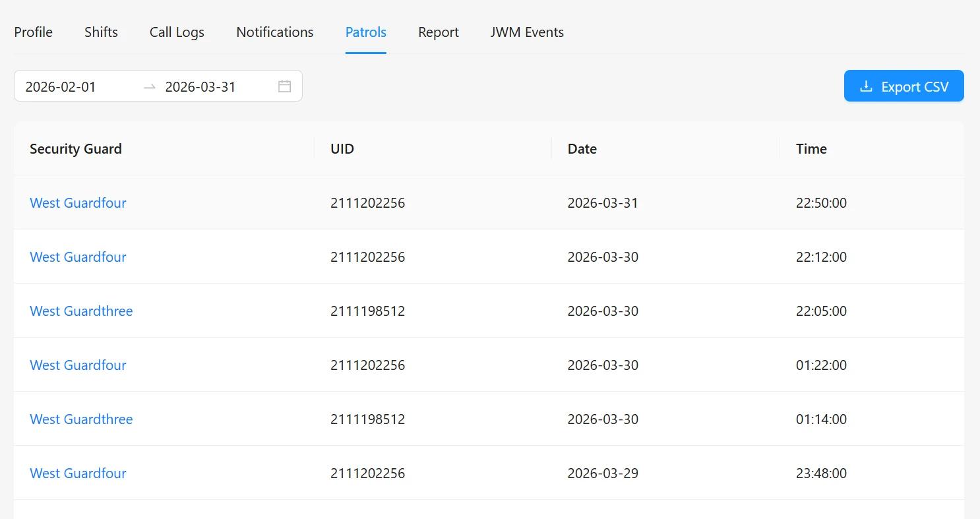
Task: Open West Guardfour from 2026-03-31 row
Action: click(x=78, y=202)
